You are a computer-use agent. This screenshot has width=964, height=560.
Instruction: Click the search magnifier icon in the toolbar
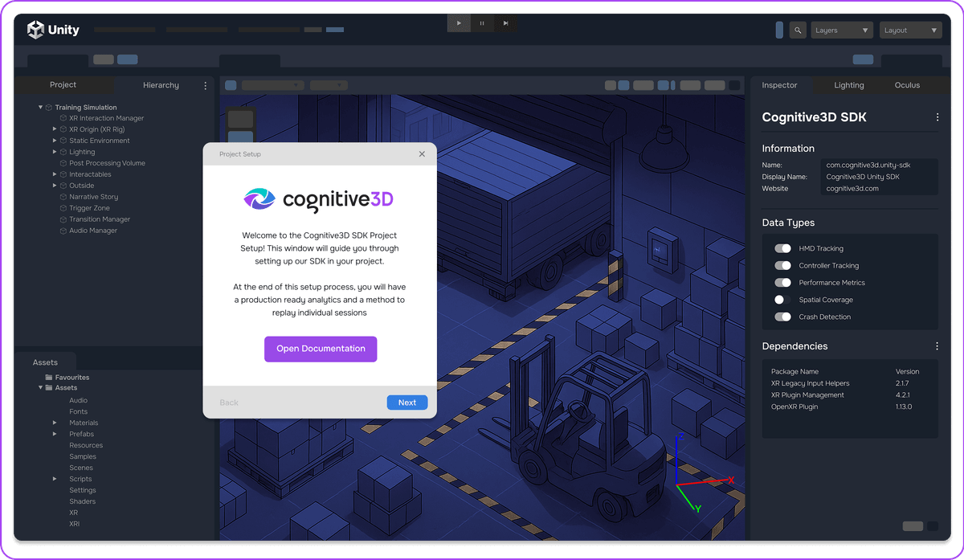pyautogui.click(x=798, y=29)
